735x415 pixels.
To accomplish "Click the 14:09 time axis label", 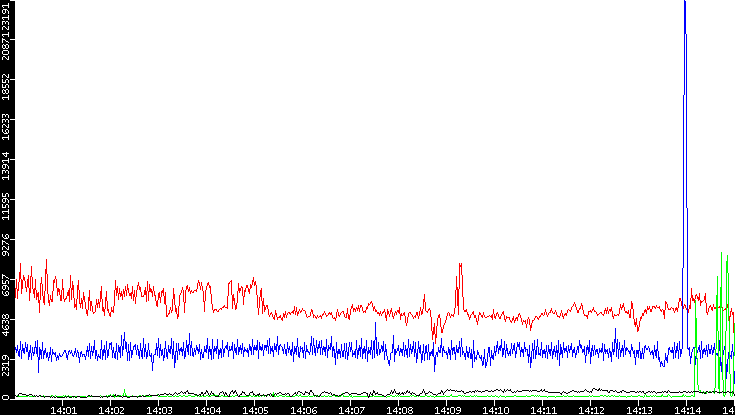I will 446,410.
